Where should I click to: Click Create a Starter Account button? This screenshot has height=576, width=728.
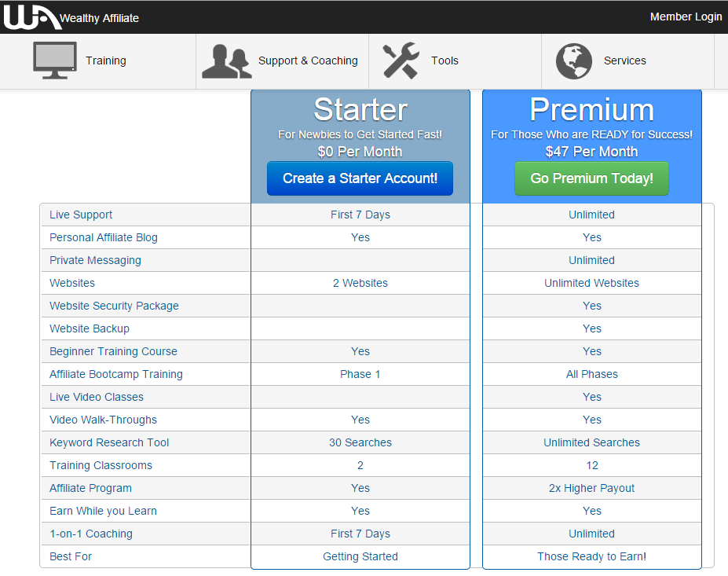[x=360, y=178]
